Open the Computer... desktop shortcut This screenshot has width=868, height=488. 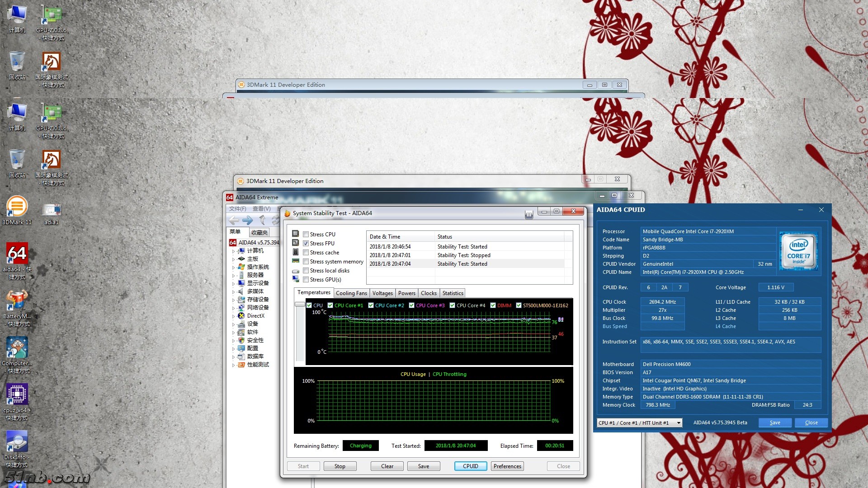(x=17, y=355)
